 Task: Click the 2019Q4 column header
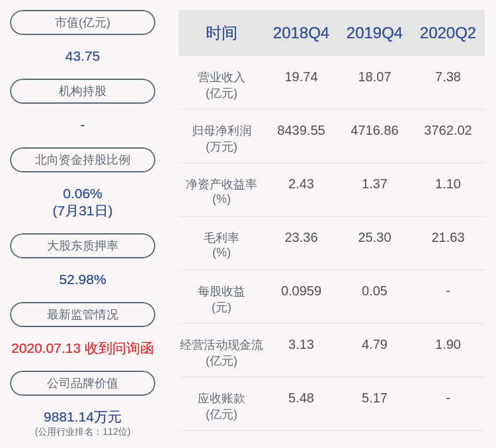point(374,33)
